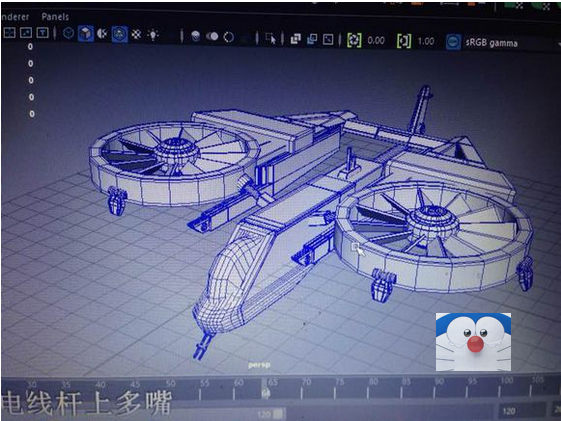This screenshot has height=421, width=561.
Task: Click the Doraemon picture thumbnail
Action: pyautogui.click(x=473, y=342)
